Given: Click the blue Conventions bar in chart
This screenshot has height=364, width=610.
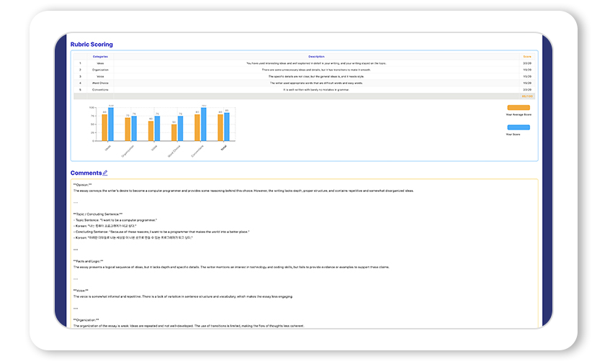Looking at the screenshot, I should point(204,124).
